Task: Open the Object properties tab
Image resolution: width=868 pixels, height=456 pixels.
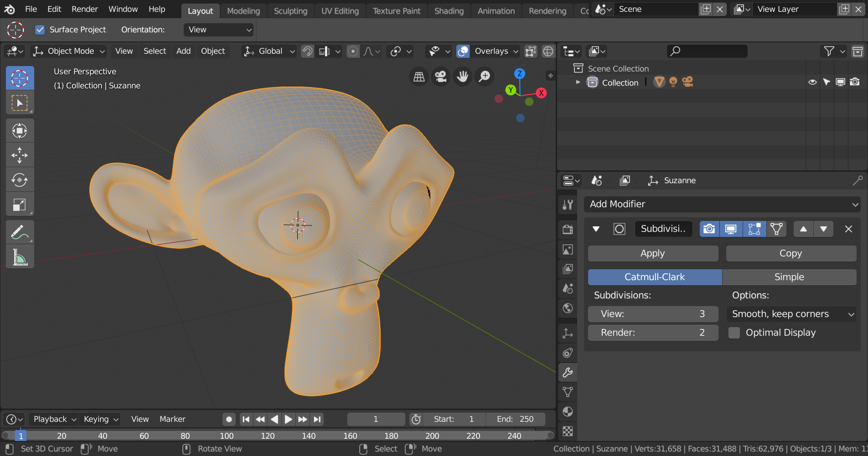Action: point(568,333)
